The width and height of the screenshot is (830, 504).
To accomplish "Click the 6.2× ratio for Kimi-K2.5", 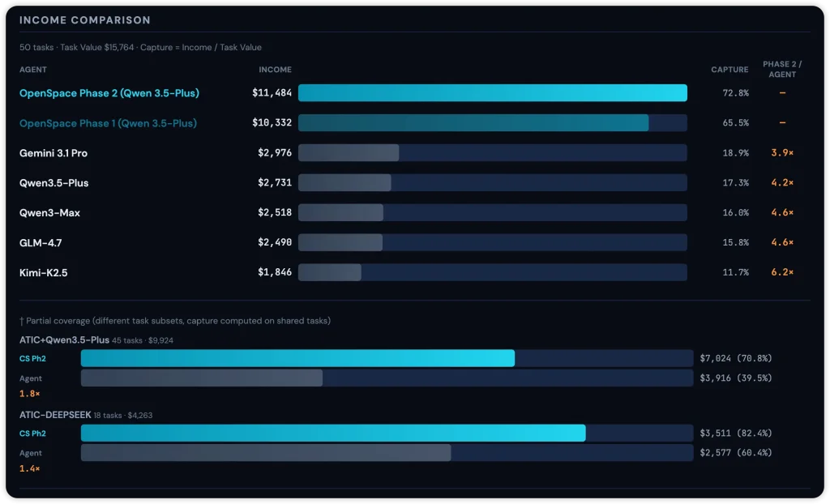I will coord(781,272).
